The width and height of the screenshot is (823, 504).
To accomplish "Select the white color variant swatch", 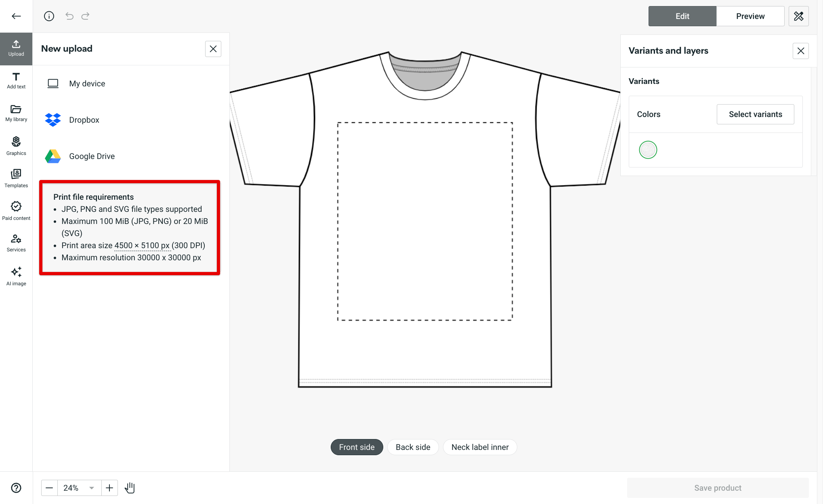I will (x=648, y=150).
